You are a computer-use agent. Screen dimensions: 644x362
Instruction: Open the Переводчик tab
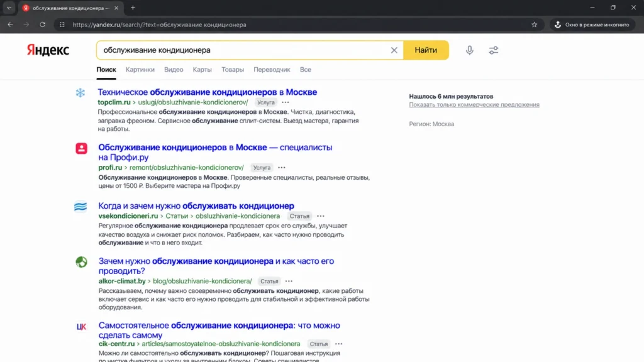click(x=272, y=69)
